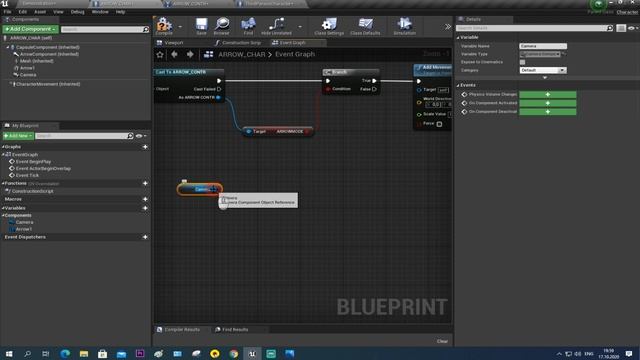Click the Variable Name input field
The image size is (640, 360).
tap(543, 46)
